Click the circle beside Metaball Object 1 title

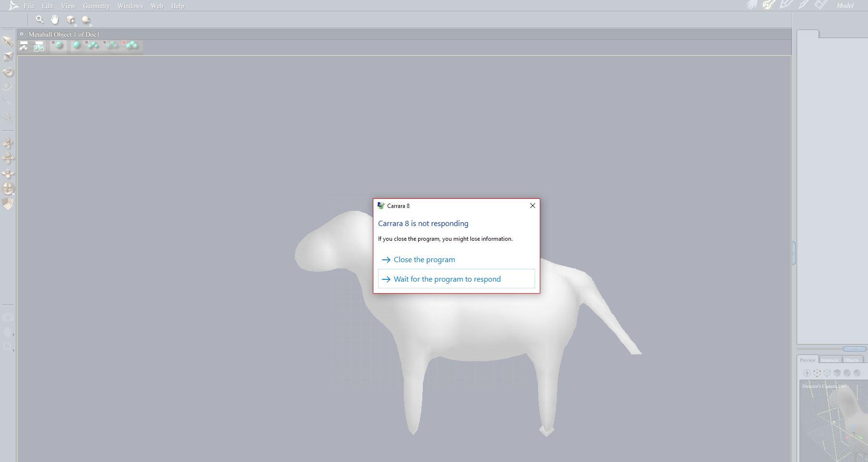point(21,34)
